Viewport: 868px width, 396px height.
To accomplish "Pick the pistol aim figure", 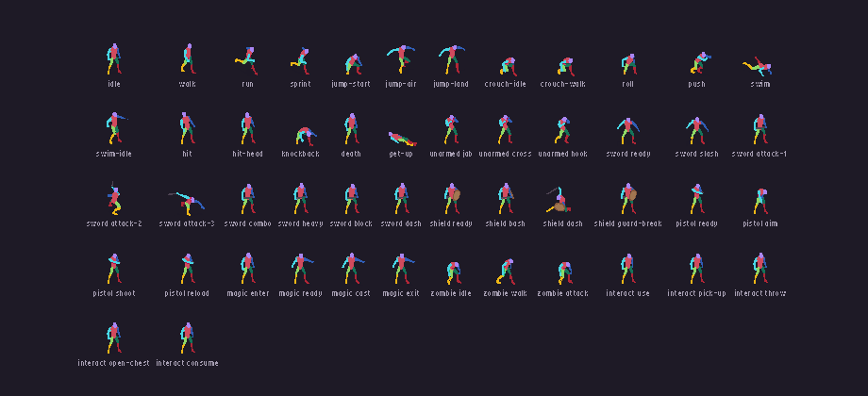I will click(760, 202).
